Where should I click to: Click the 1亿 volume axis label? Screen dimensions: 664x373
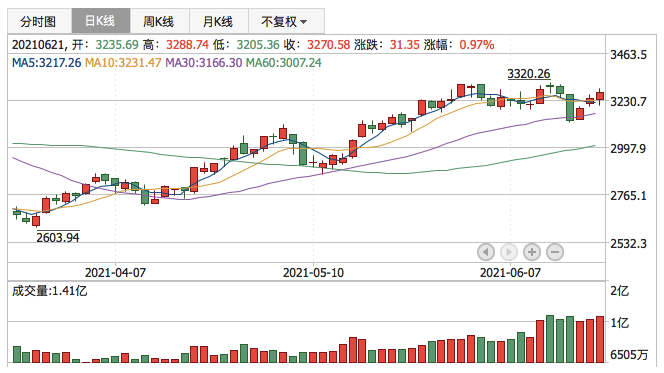[620, 323]
